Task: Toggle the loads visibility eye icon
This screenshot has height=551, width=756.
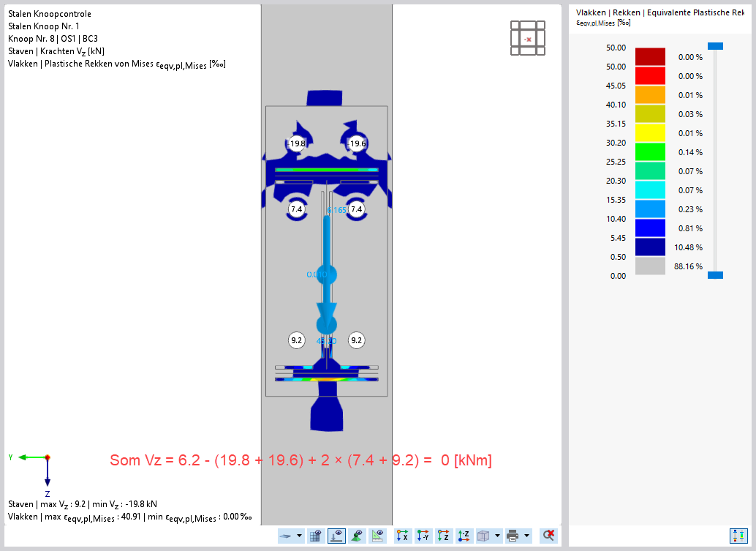Action: tap(336, 536)
